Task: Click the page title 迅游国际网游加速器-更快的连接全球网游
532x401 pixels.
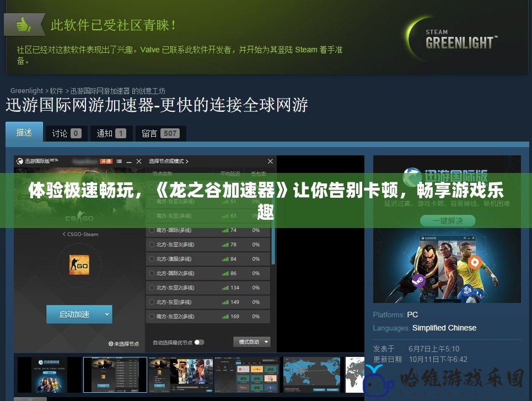Action: tap(157, 105)
